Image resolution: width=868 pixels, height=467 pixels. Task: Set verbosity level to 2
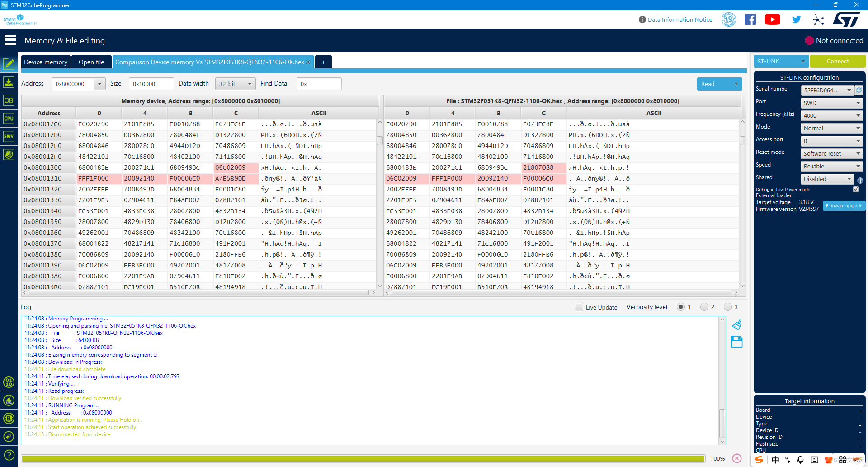[x=704, y=307]
